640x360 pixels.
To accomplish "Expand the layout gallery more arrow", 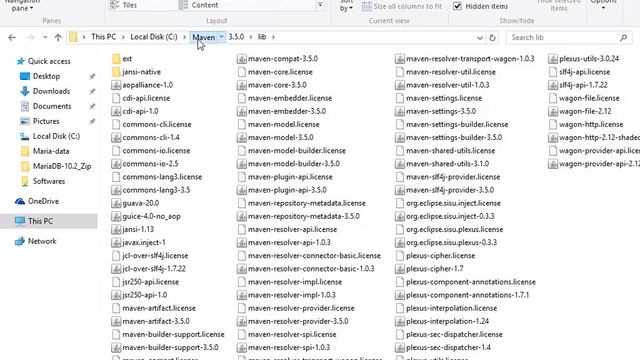I will [320, 5].
